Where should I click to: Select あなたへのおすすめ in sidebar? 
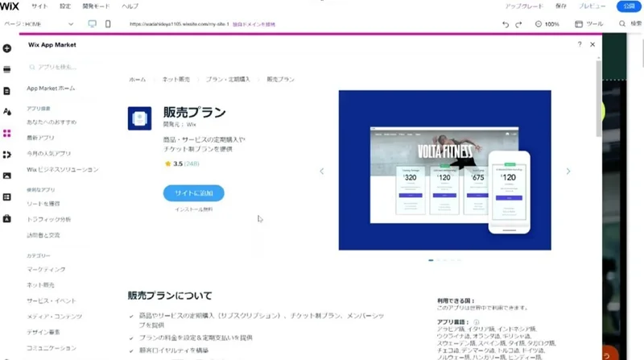[52, 122]
